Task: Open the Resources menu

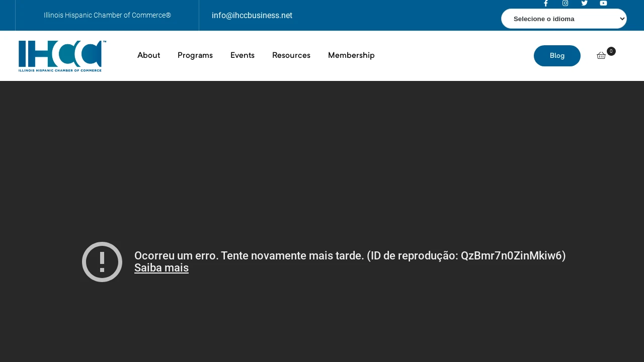Action: [x=291, y=56]
